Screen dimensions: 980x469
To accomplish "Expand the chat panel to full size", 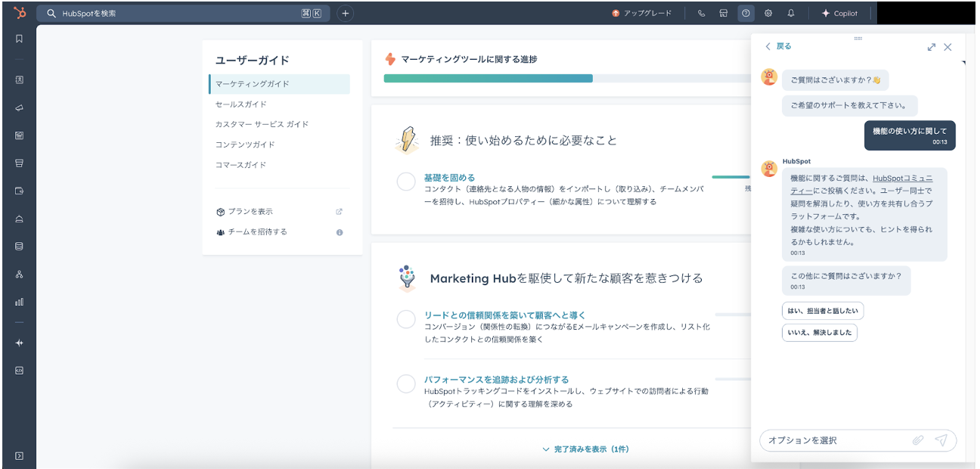I will click(x=932, y=47).
